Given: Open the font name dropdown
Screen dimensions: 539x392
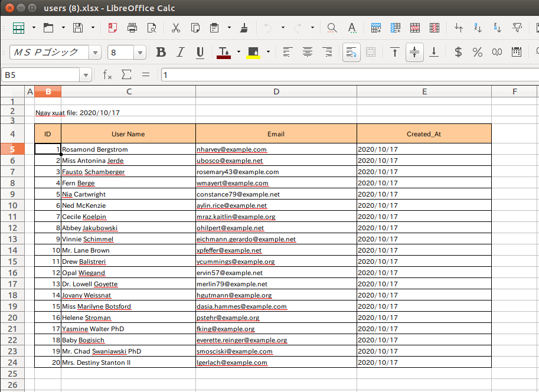Looking at the screenshot, I should [x=95, y=53].
